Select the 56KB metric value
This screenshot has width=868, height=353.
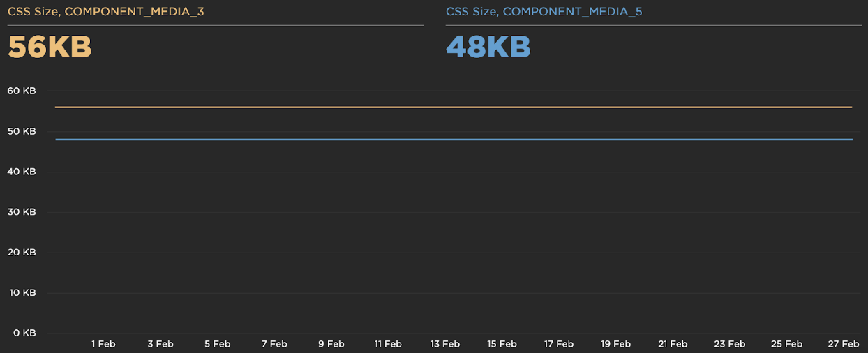click(50, 47)
